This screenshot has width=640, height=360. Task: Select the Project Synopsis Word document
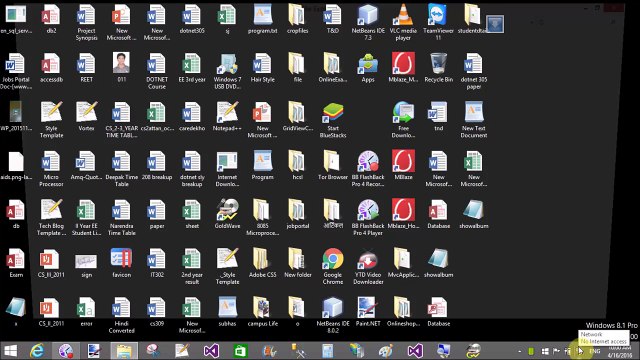click(86, 15)
